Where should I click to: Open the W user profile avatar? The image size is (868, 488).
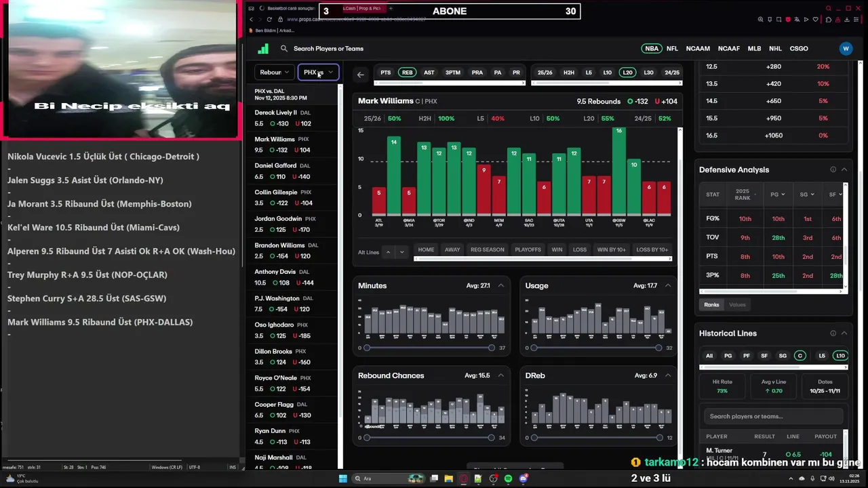(845, 49)
